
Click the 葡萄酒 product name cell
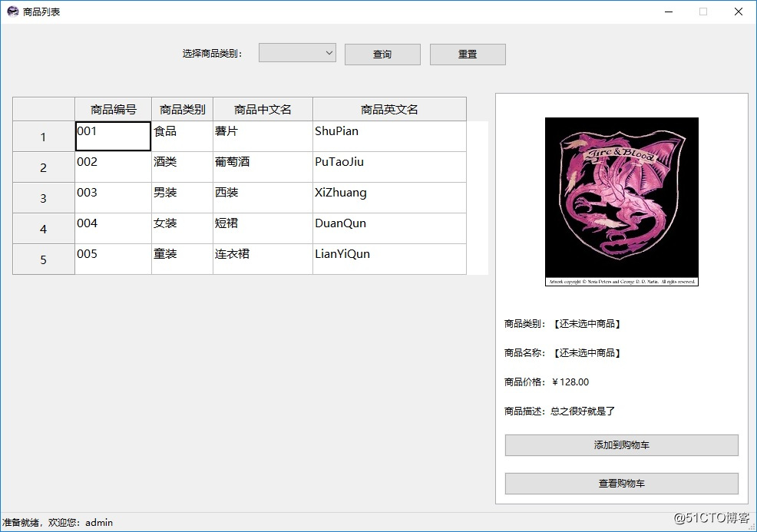(x=263, y=167)
